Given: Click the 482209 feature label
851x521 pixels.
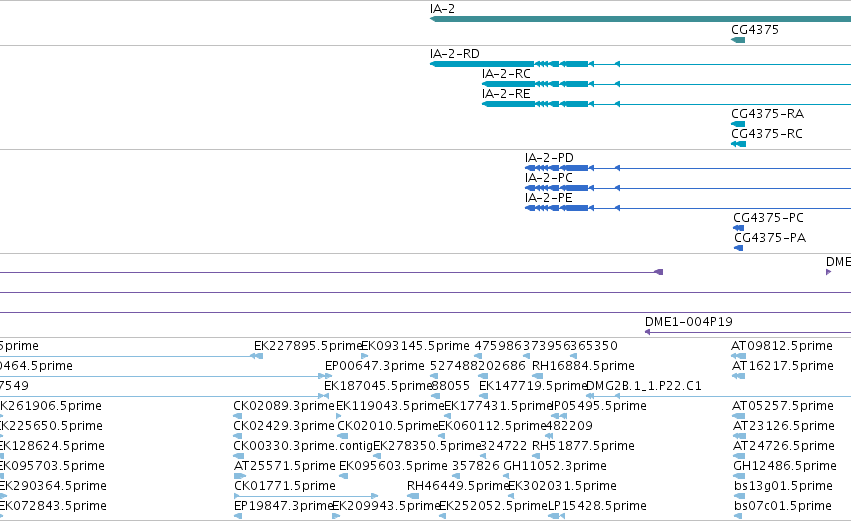Looking at the screenshot, I should 569,426.
